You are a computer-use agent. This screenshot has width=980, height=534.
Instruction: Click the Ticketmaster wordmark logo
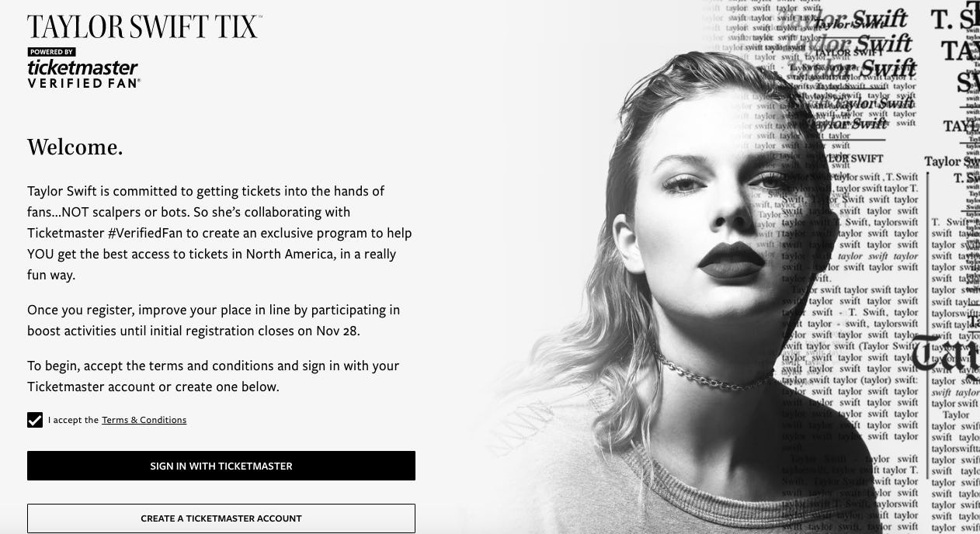(83, 68)
